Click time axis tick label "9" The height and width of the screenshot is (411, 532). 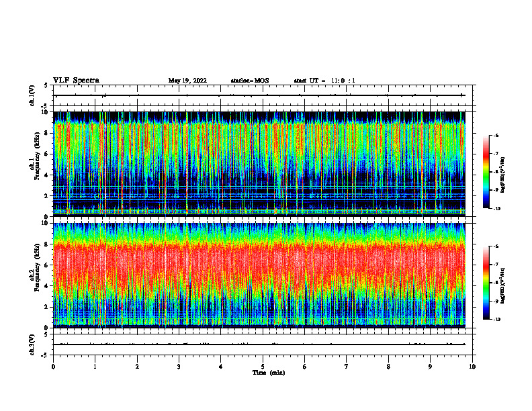pos(430,367)
